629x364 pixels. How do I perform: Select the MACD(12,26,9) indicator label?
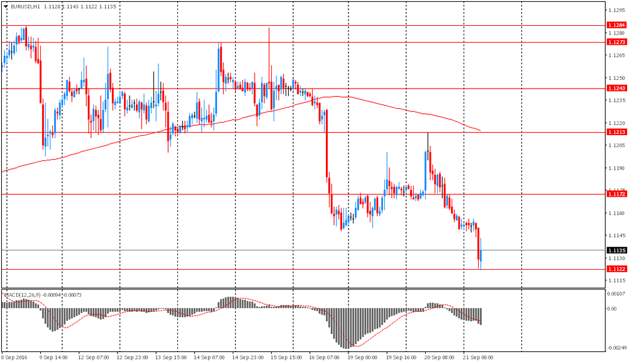tap(21, 295)
